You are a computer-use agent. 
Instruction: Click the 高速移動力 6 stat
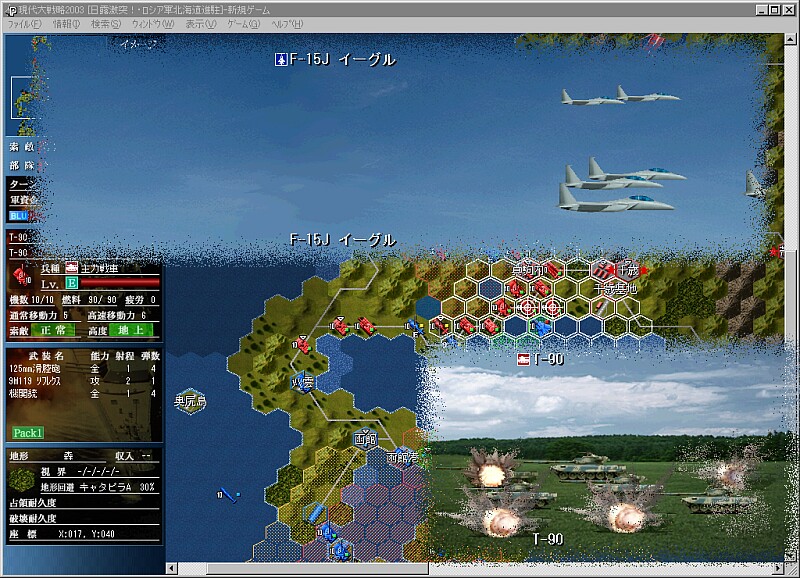pos(117,315)
